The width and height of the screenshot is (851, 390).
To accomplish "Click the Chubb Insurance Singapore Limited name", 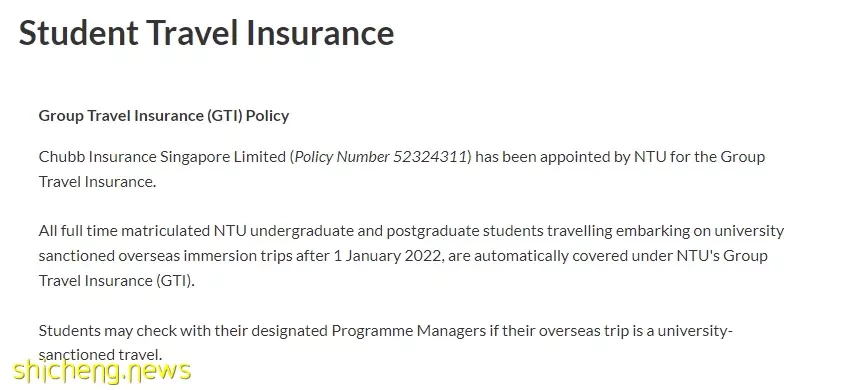I will pyautogui.click(x=162, y=157).
